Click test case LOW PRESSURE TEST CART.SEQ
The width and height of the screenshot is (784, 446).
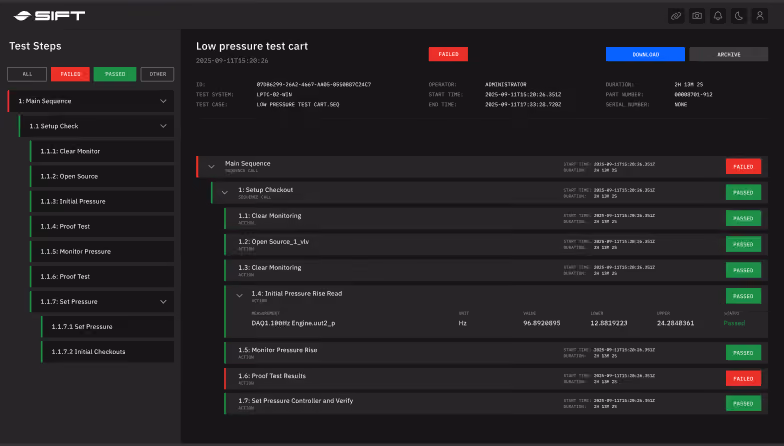pos(298,104)
